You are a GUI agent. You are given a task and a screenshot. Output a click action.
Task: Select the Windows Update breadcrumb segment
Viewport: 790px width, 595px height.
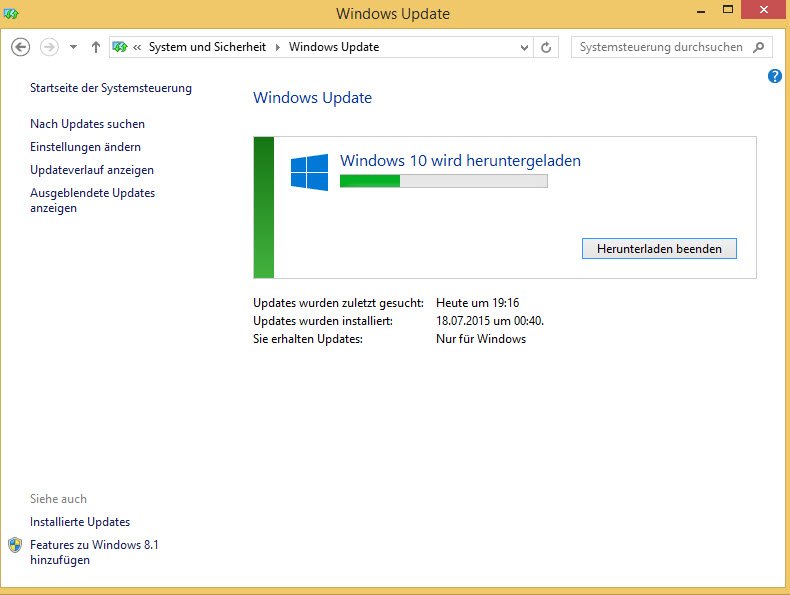(x=334, y=47)
